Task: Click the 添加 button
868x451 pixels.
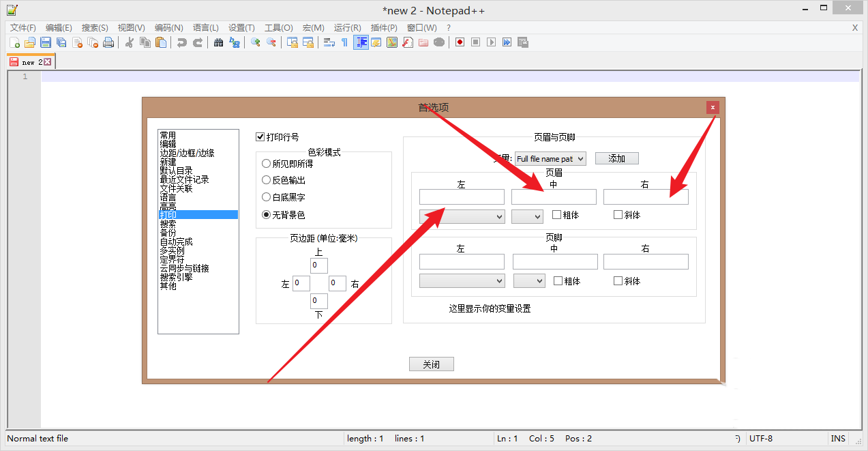Action: [616, 158]
